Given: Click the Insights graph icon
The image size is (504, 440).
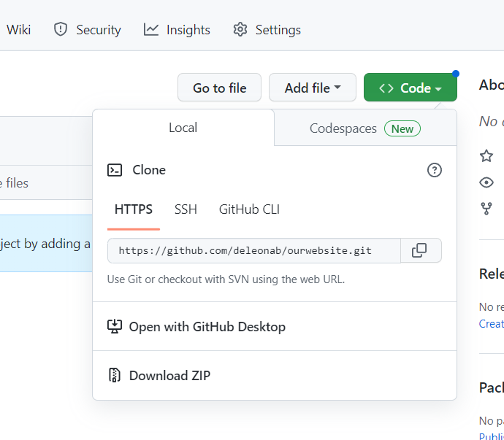Looking at the screenshot, I should click(x=150, y=29).
